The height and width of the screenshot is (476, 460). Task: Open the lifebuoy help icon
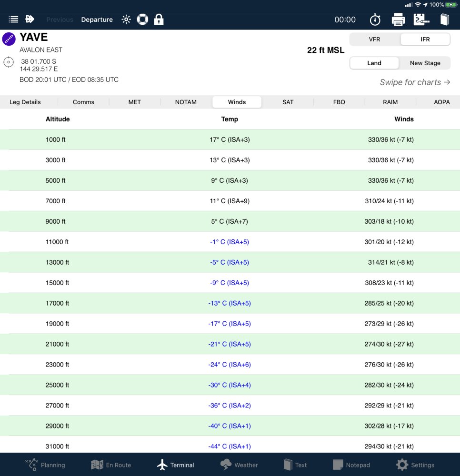[x=142, y=20]
